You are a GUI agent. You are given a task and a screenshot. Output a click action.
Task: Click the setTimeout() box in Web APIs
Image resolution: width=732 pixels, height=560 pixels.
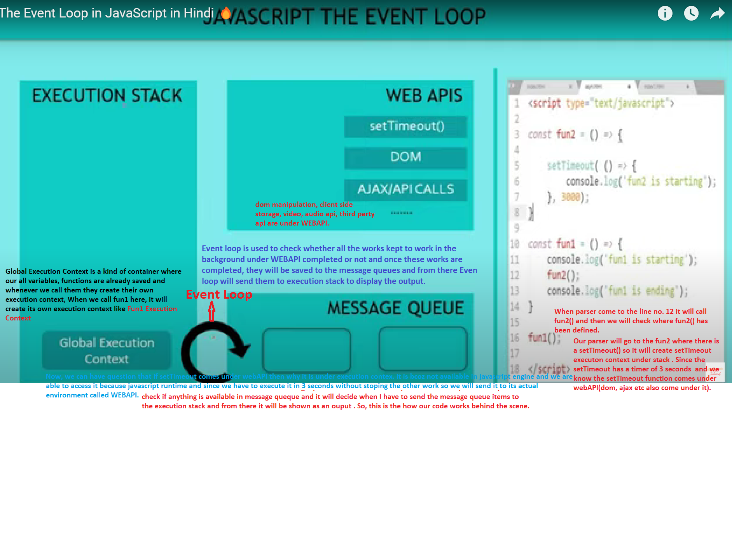coord(405,126)
